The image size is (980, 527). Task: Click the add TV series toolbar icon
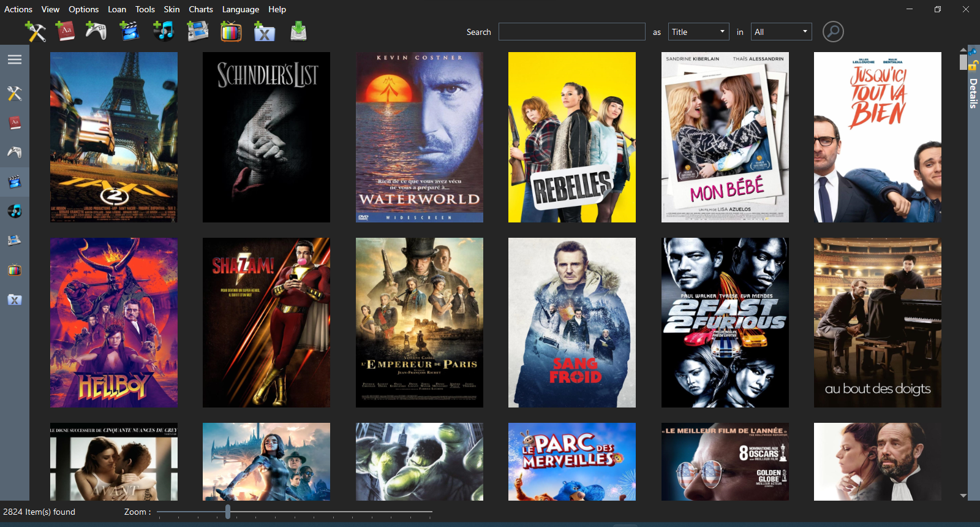point(231,31)
